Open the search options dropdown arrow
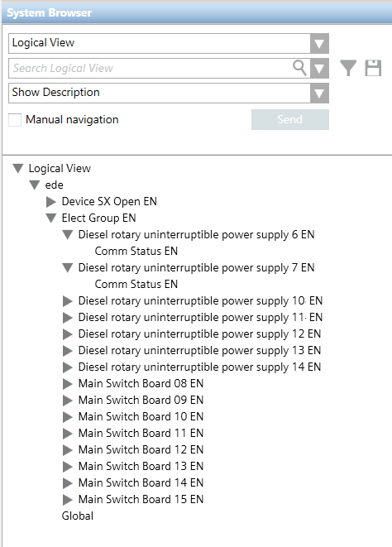The width and height of the screenshot is (392, 547). point(319,69)
